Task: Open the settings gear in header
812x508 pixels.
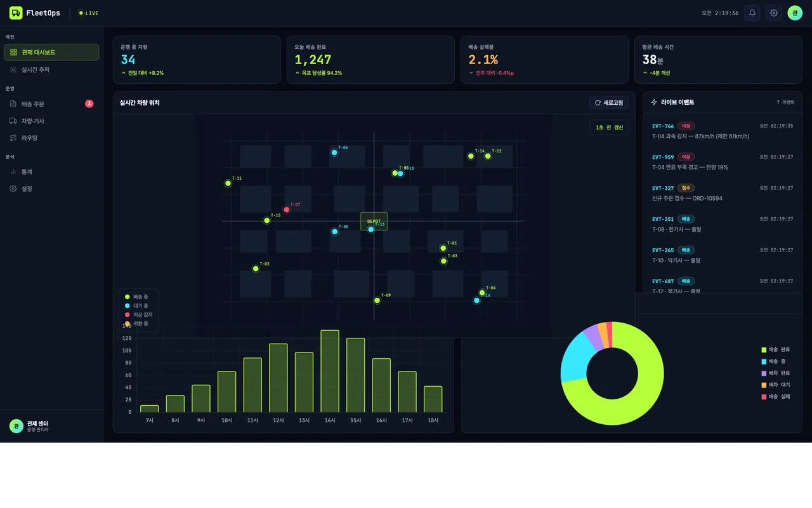Action: 774,13
